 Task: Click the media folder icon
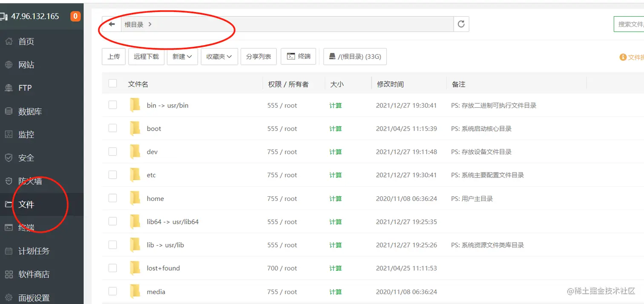click(135, 292)
